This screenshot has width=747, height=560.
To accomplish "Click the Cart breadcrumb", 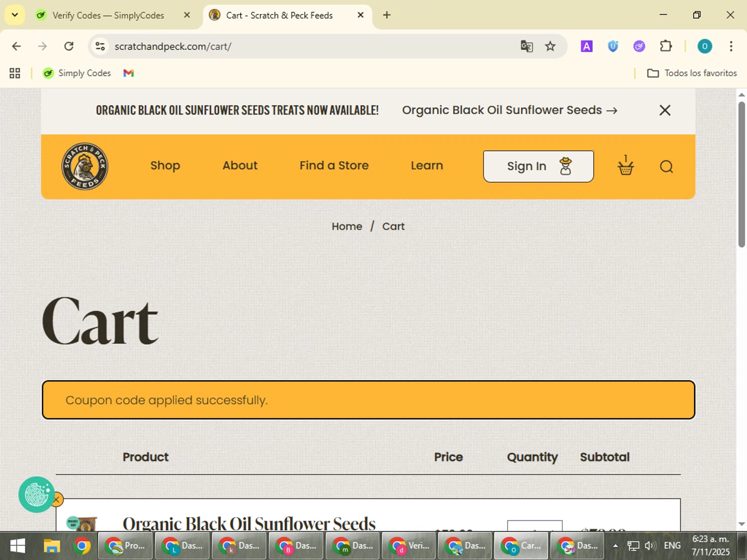I will pyautogui.click(x=393, y=226).
